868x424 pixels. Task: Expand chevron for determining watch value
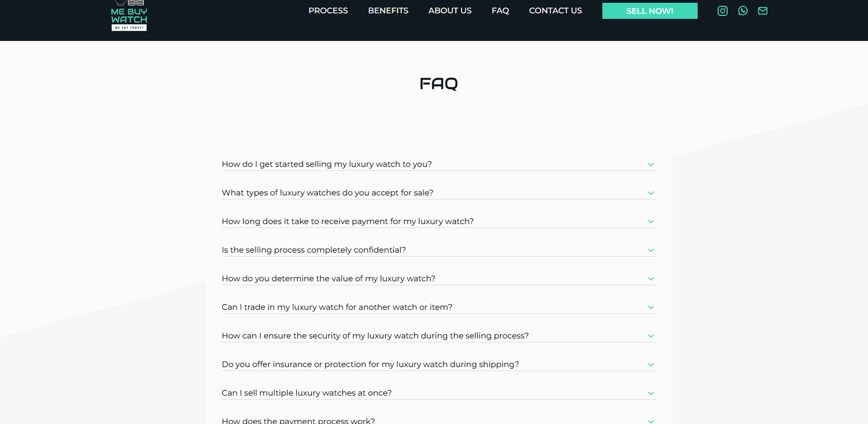point(650,279)
